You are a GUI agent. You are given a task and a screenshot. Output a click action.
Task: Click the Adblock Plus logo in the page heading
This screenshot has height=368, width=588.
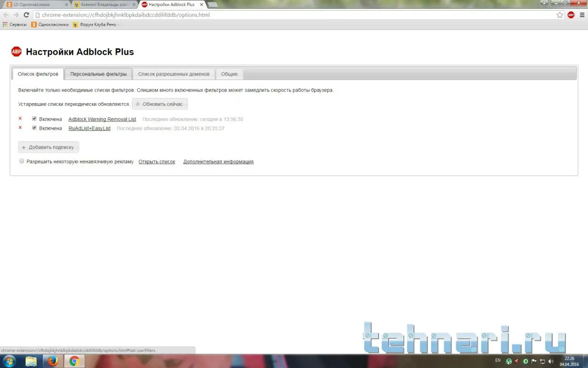(16, 52)
